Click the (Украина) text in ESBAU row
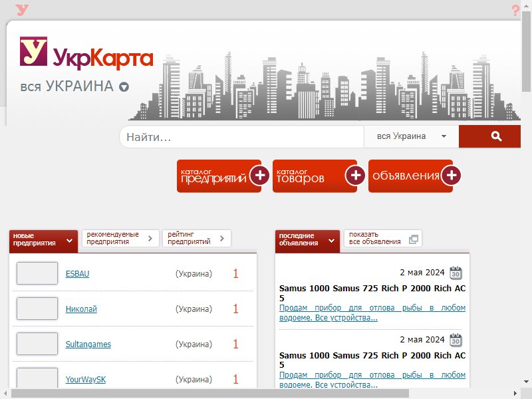 194,274
